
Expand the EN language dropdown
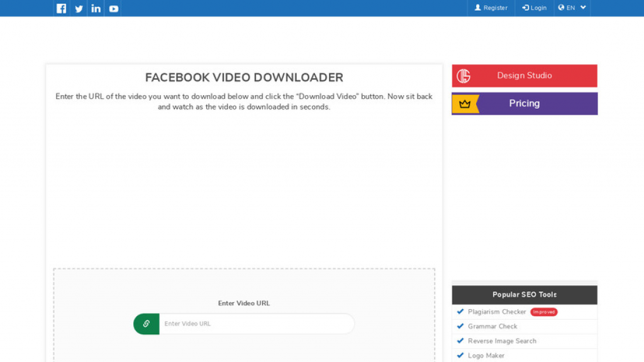pos(572,8)
